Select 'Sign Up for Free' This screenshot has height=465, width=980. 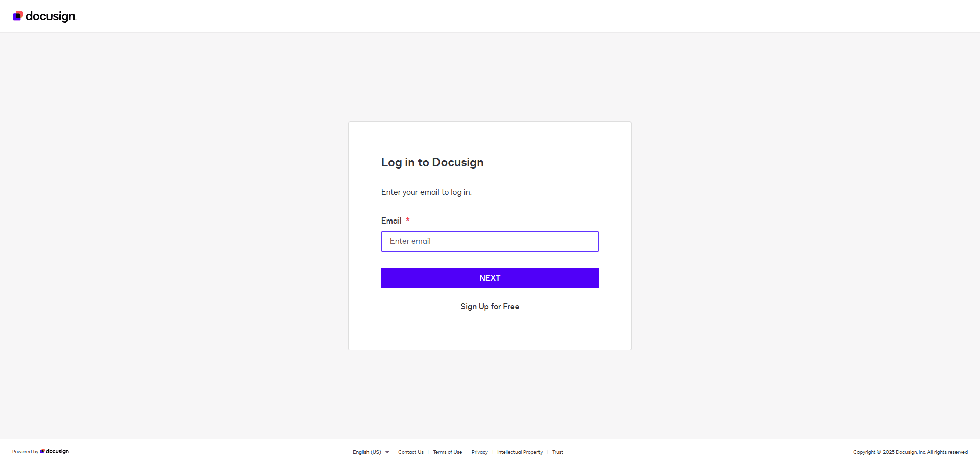click(x=489, y=306)
